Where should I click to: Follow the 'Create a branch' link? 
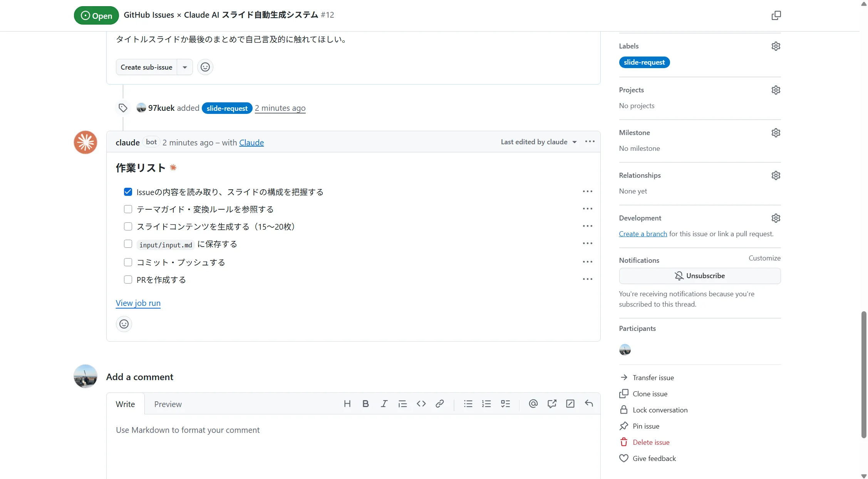[x=643, y=234]
